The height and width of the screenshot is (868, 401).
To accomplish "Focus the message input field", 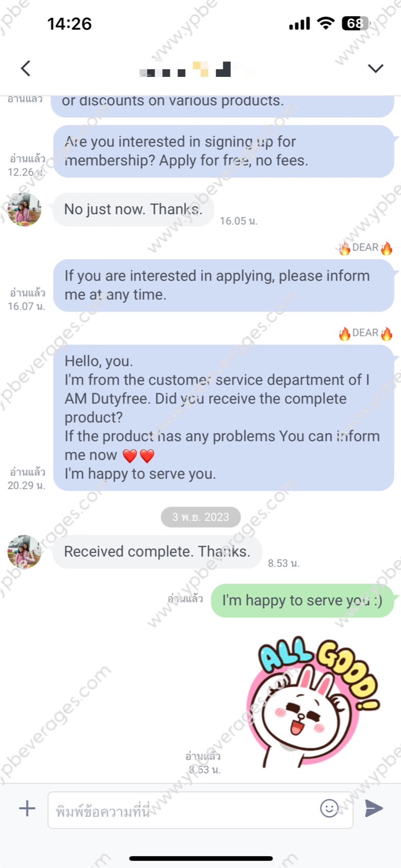I will 200,809.
